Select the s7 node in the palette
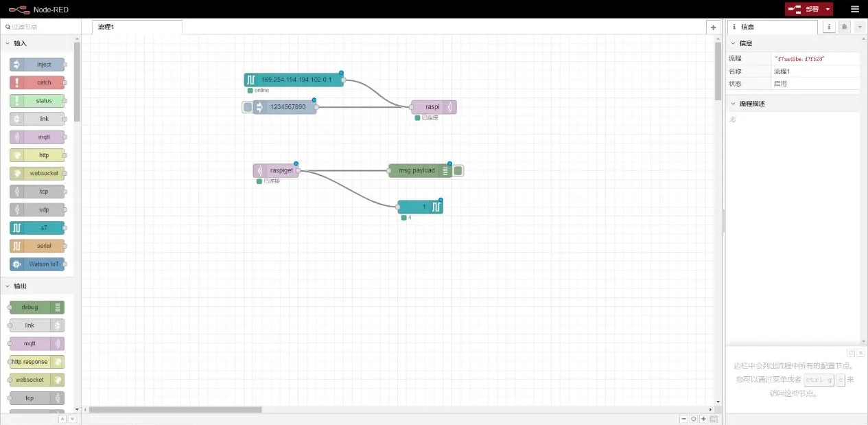Screen dimensions: 868x425 (37, 228)
